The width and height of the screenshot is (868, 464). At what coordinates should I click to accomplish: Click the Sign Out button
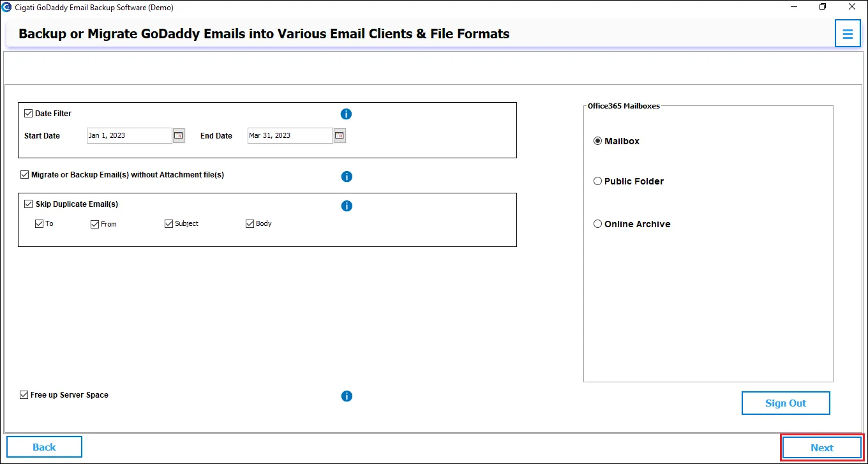tap(786, 403)
